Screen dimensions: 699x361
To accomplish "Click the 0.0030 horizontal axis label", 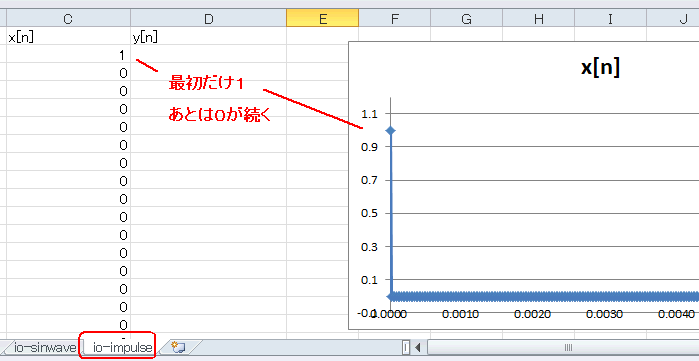I will (x=604, y=314).
